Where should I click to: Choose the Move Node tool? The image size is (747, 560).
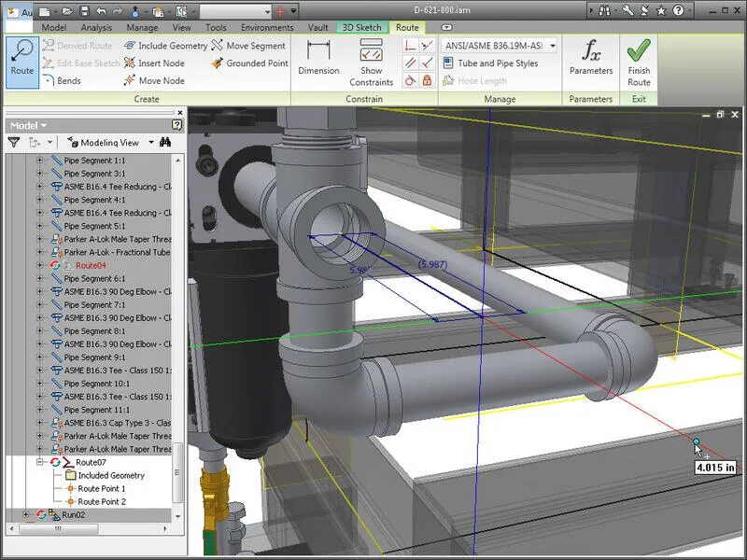[154, 81]
